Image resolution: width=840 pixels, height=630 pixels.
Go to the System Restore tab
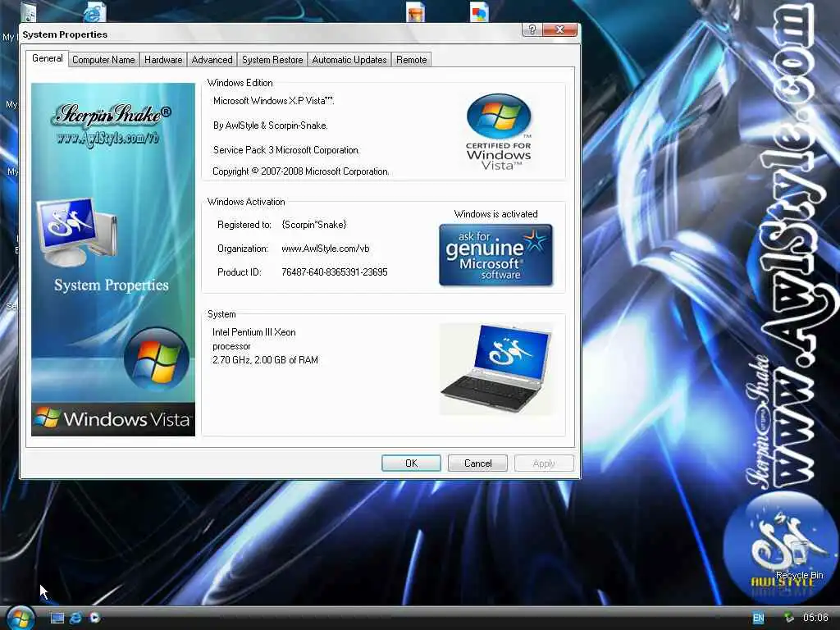tap(272, 59)
